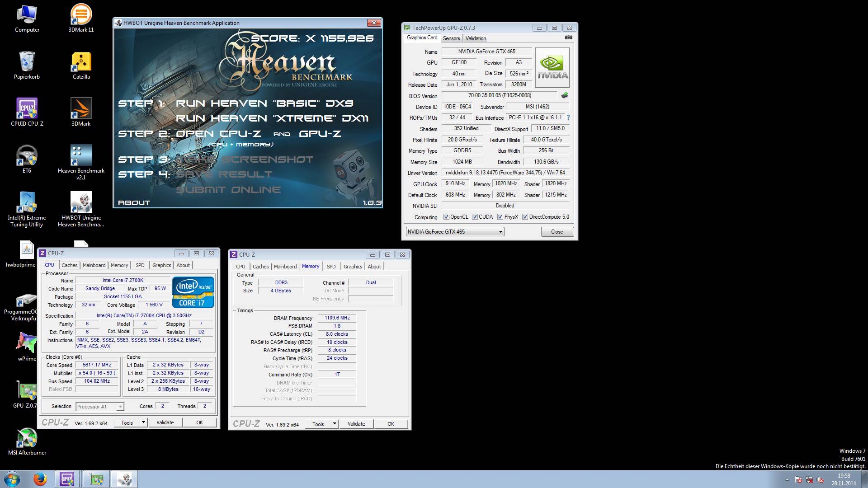Launch Heaven Benchmark v2.1 shortcut
The height and width of the screenshot is (488, 868).
[81, 163]
